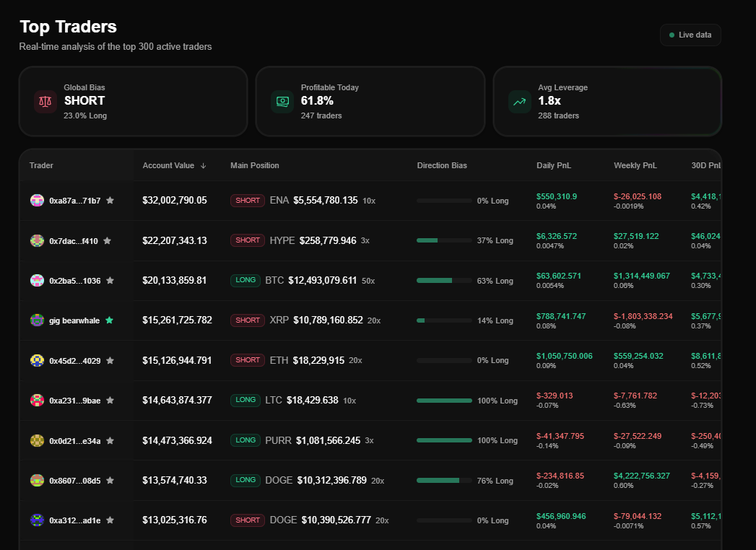This screenshot has width=756, height=550.
Task: Sort table by Daily PnL header
Action: [553, 165]
